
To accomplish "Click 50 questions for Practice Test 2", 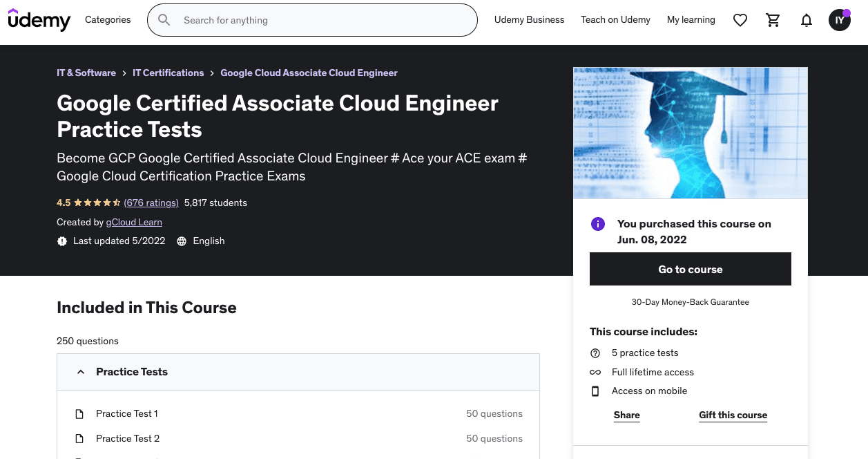I will coord(494,439).
